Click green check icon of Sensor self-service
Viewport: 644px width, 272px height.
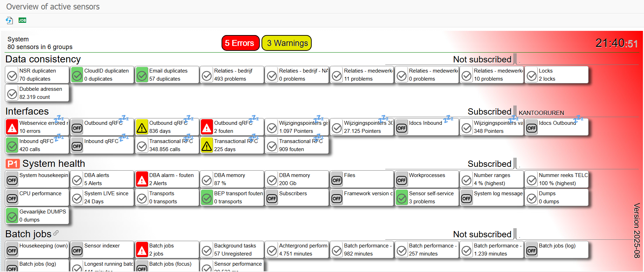[402, 198]
